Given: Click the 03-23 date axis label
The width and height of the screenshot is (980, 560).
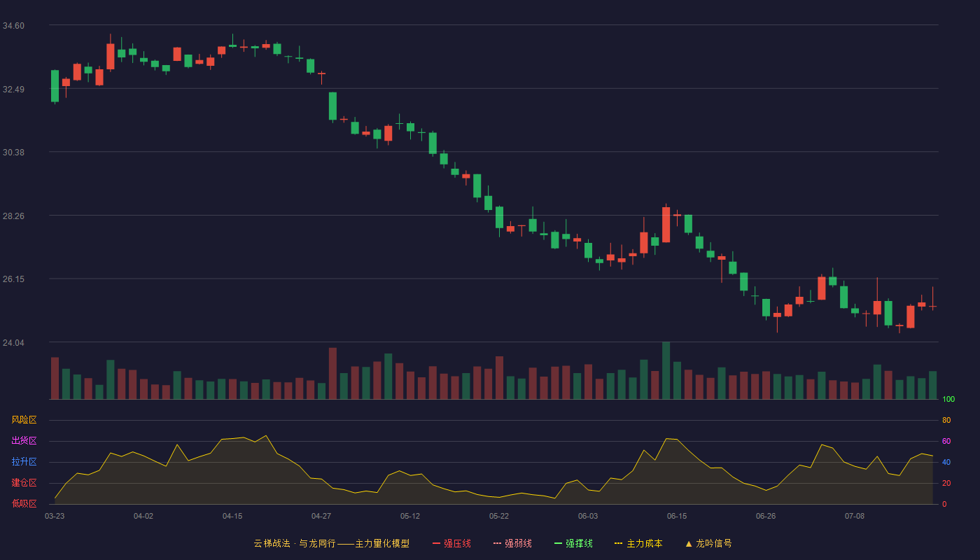Looking at the screenshot, I should click(x=55, y=516).
